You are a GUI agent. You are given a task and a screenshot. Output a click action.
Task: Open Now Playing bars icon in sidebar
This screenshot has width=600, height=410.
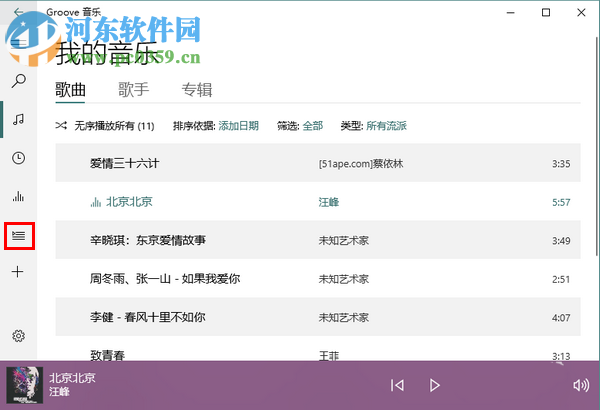pos(18,197)
